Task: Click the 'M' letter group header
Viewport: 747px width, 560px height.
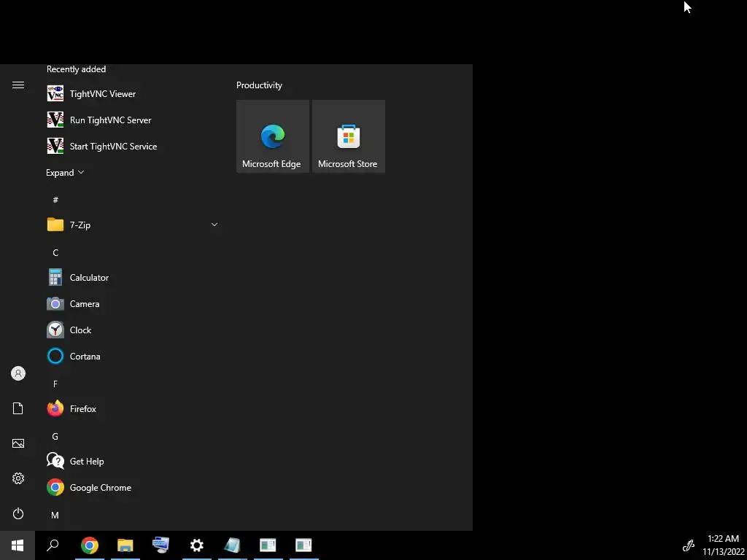Action: pyautogui.click(x=55, y=516)
